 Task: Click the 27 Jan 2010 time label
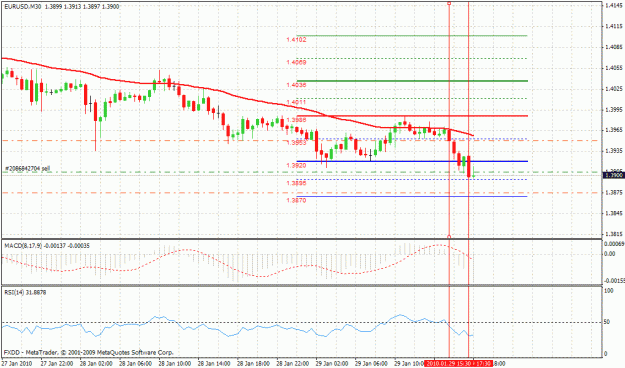[x=17, y=364]
